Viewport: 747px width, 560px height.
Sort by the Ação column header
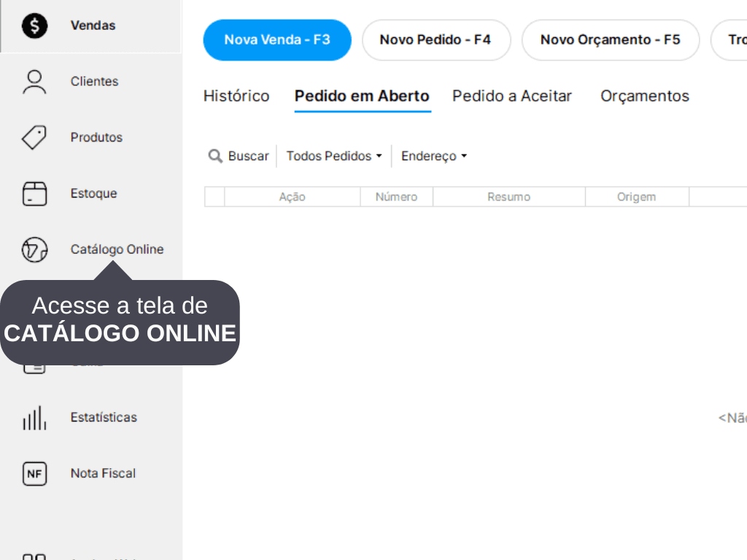(292, 197)
